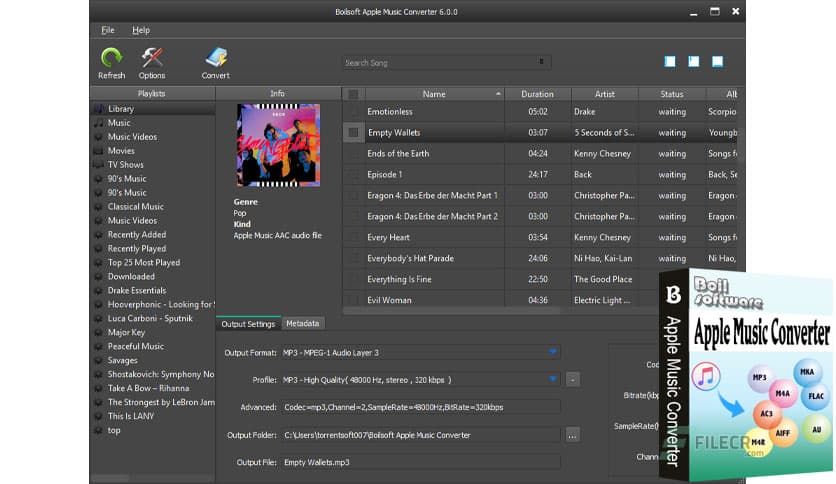Click the icon beside the top playlist
Screen dimensions: 836x484
click(x=99, y=430)
